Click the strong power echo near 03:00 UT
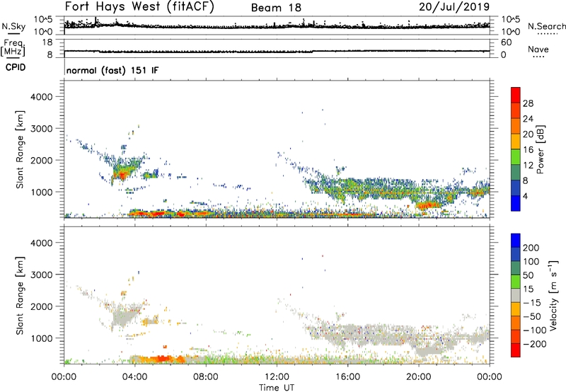The height and width of the screenshot is (392, 566). pos(121,174)
